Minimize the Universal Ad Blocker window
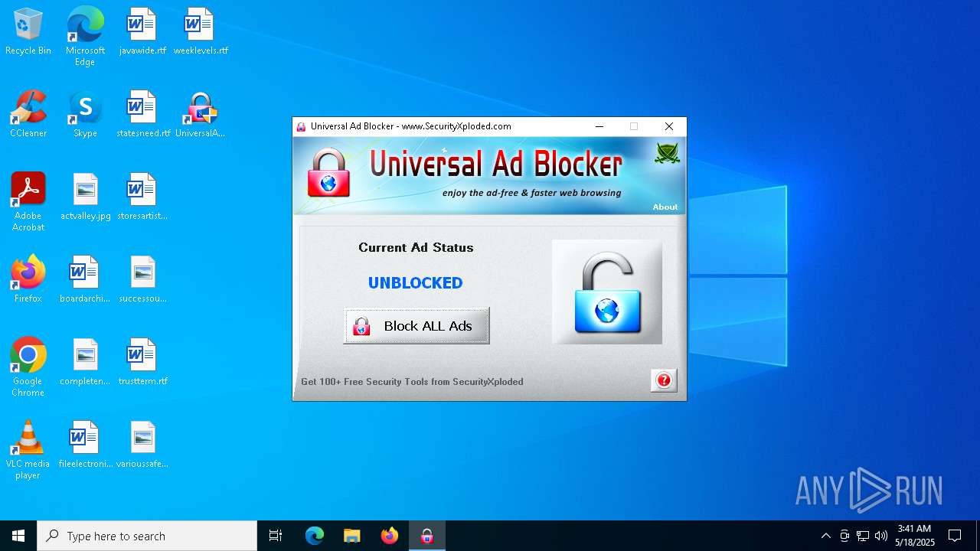 (x=599, y=126)
